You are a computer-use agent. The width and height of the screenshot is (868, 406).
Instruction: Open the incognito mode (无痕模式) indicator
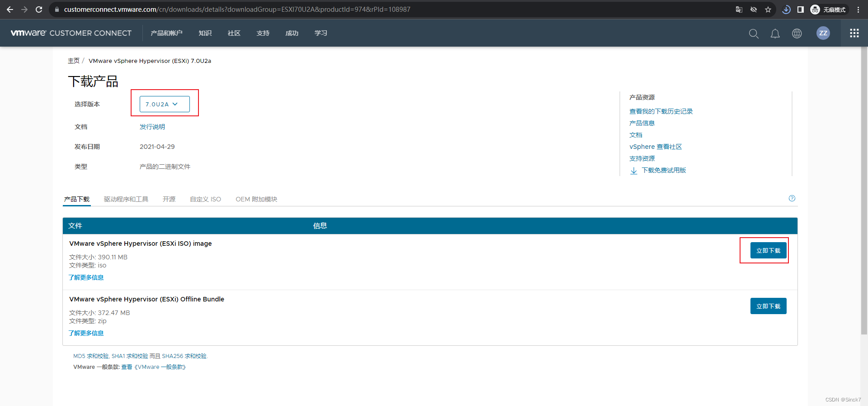coord(829,10)
